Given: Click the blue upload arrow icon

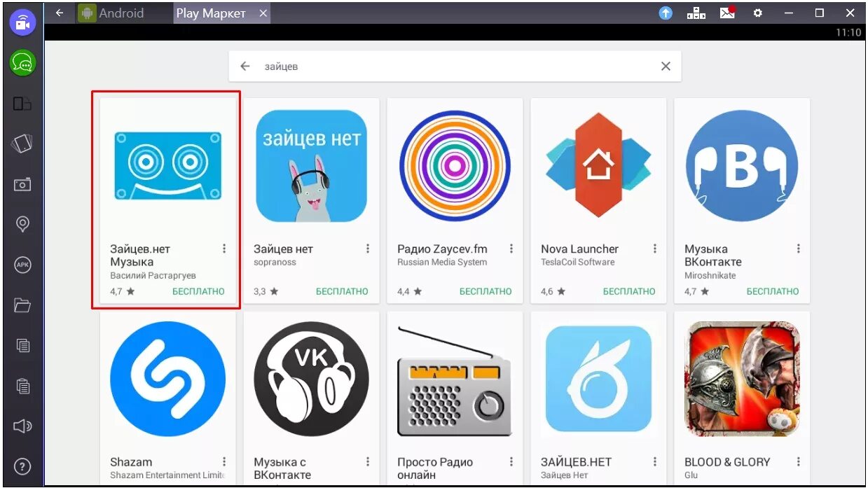Looking at the screenshot, I should [666, 13].
